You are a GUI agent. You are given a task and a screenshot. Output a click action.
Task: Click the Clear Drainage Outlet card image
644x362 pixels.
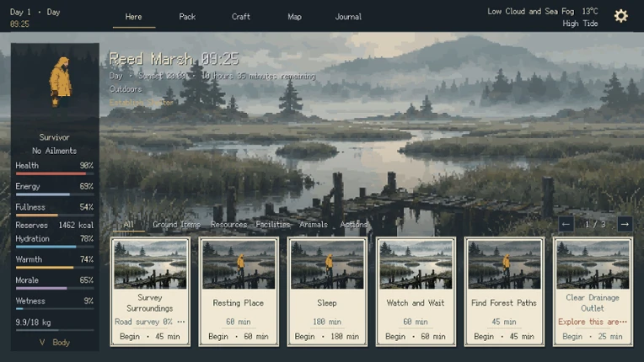593,264
